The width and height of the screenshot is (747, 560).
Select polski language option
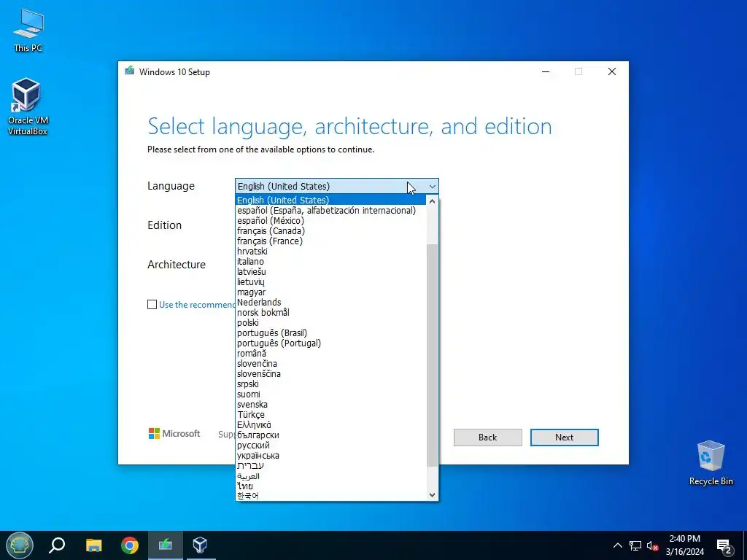click(x=331, y=322)
